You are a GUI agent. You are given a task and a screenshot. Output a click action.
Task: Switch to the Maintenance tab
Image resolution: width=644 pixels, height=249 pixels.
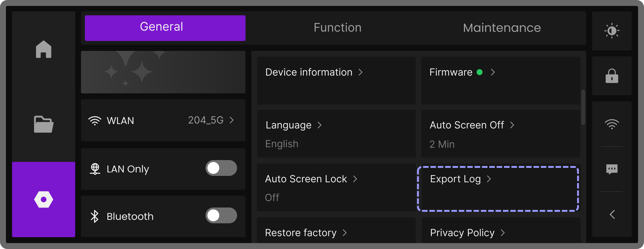pyautogui.click(x=502, y=28)
